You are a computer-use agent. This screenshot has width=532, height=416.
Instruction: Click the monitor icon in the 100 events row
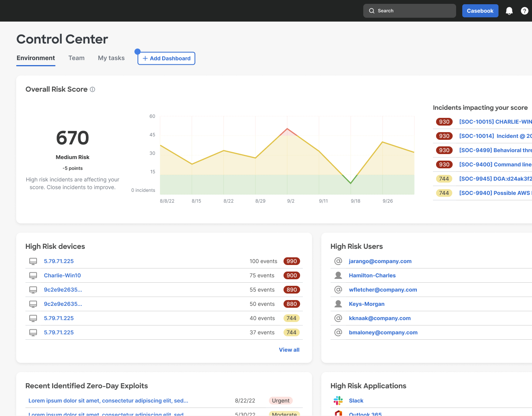click(x=33, y=261)
